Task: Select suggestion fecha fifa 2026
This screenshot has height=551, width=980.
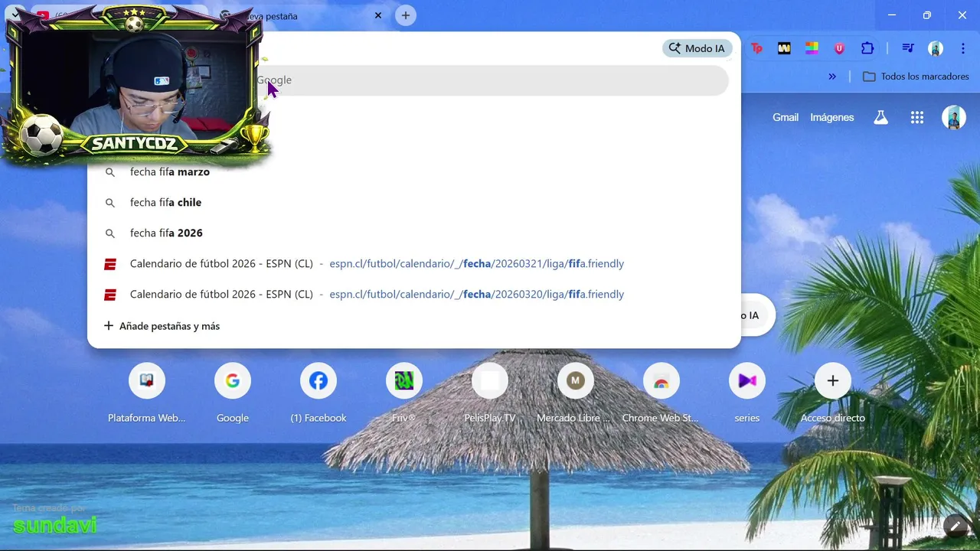Action: 413,233
